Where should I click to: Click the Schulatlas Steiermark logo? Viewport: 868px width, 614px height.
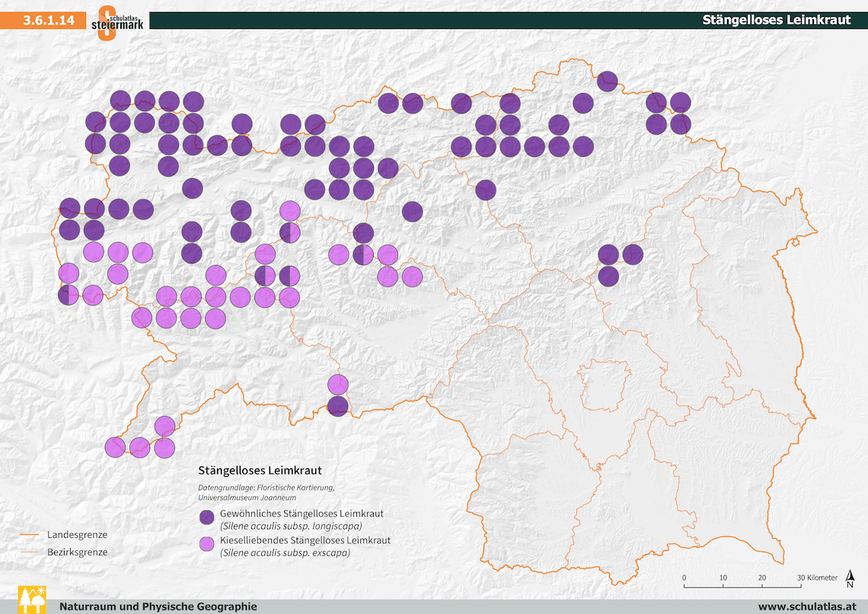(x=116, y=21)
